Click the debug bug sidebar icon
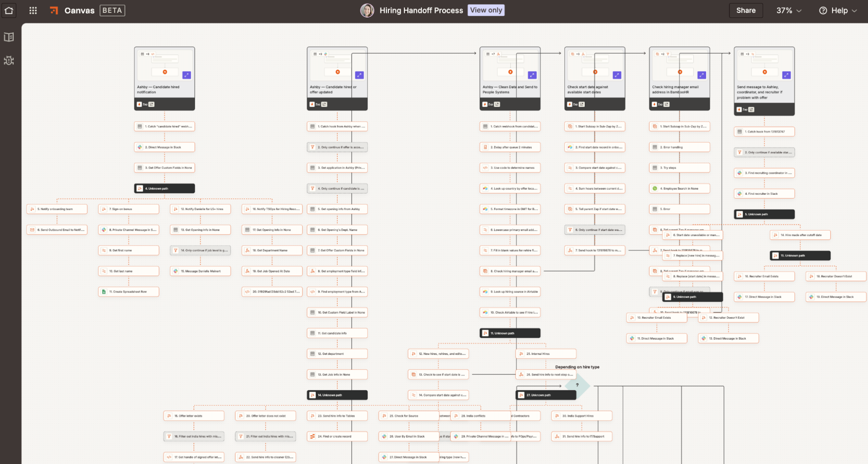The image size is (868, 464). [9, 61]
